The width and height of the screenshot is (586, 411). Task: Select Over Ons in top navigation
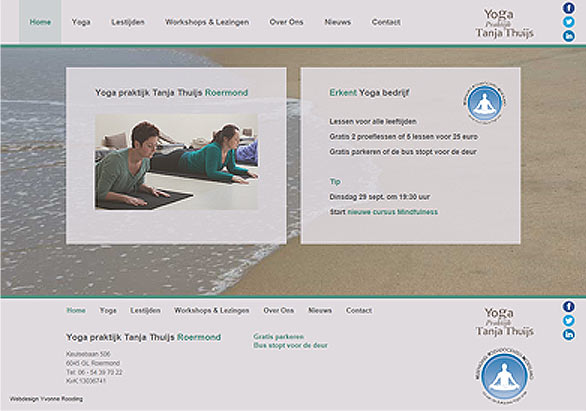pos(286,22)
